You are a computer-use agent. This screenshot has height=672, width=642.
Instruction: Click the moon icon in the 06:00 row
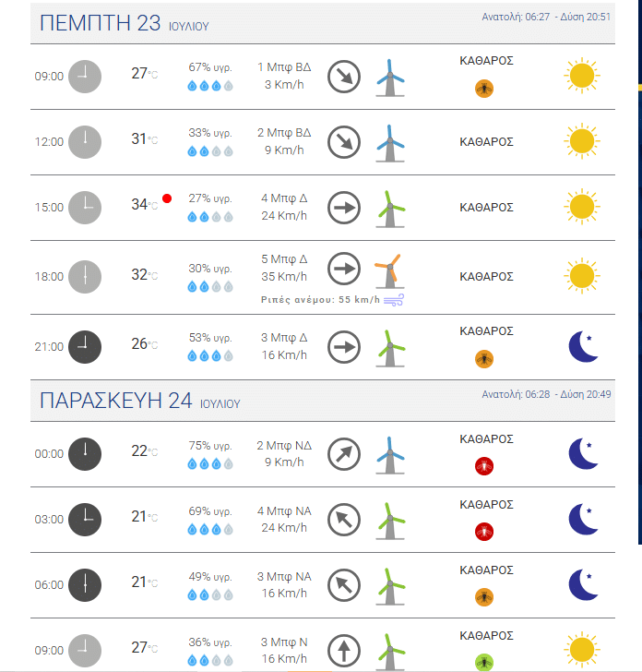[x=583, y=584]
